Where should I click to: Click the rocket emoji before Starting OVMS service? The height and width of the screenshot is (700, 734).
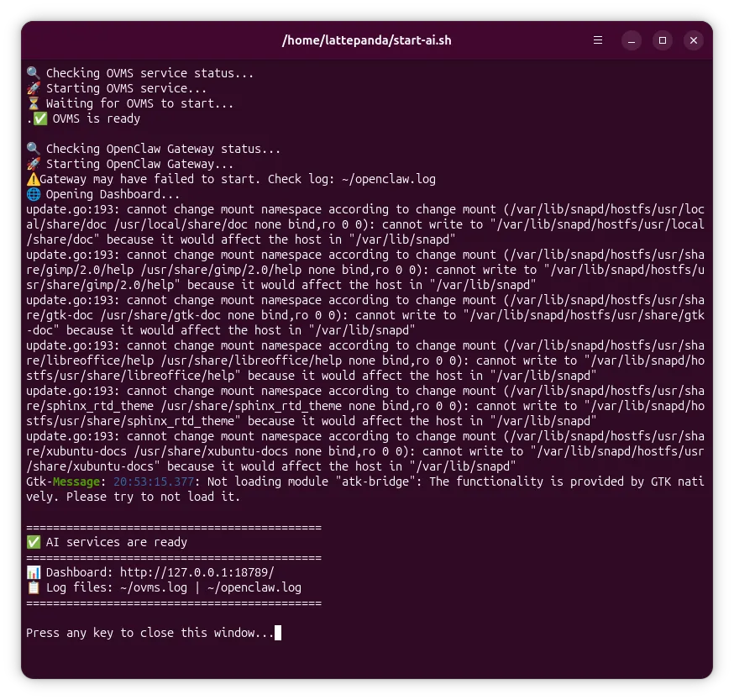34,88
